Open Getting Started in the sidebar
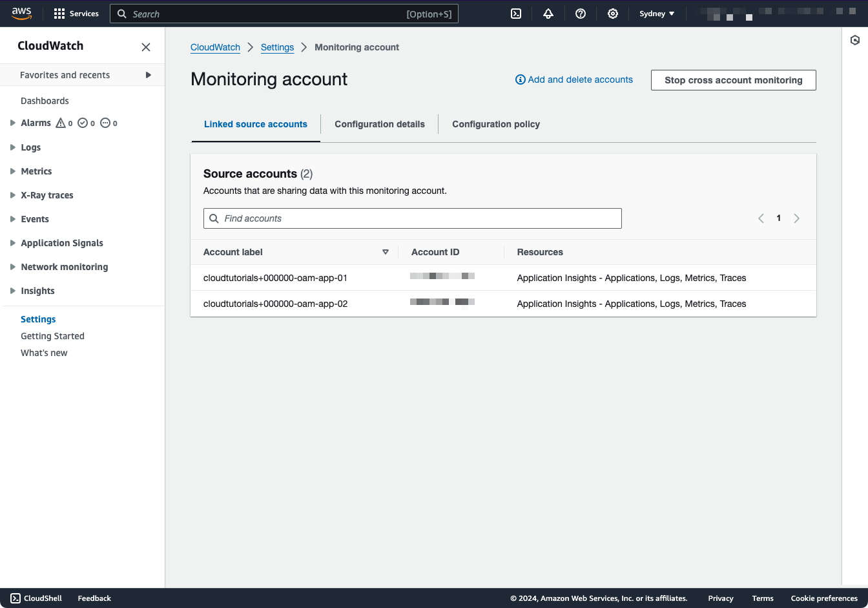This screenshot has height=608, width=868. [52, 336]
